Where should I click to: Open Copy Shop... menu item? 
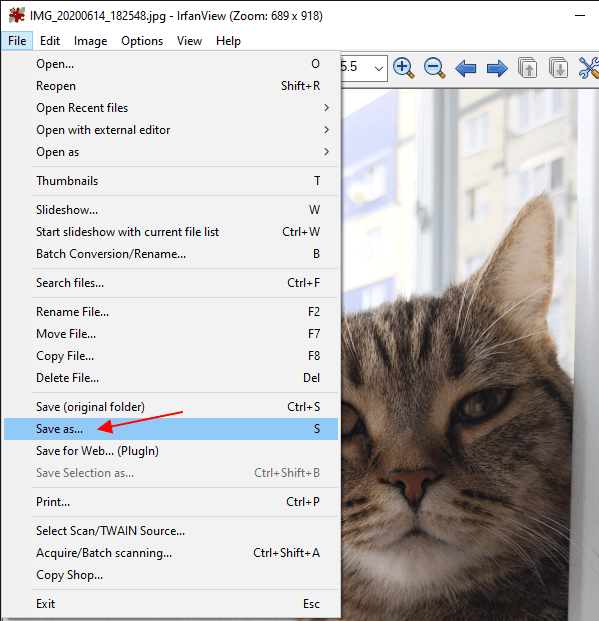coord(171,575)
